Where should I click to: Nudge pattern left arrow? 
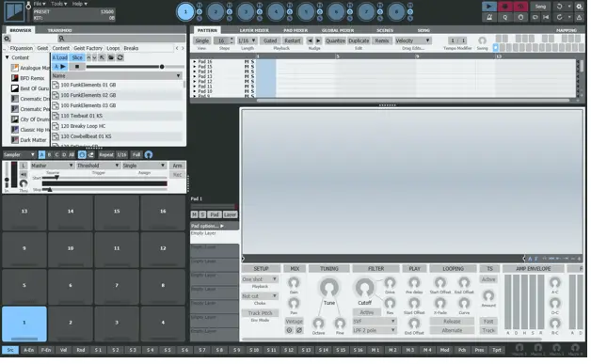click(310, 40)
